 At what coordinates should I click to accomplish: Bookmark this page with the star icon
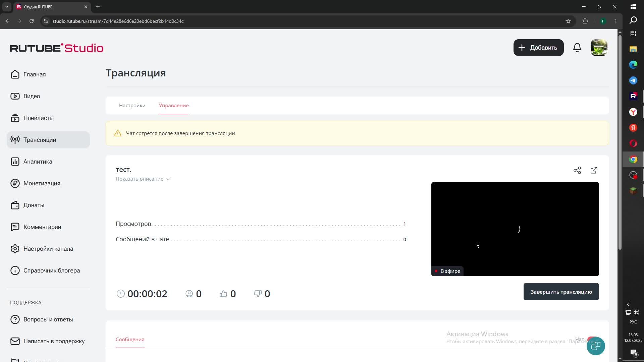(568, 21)
